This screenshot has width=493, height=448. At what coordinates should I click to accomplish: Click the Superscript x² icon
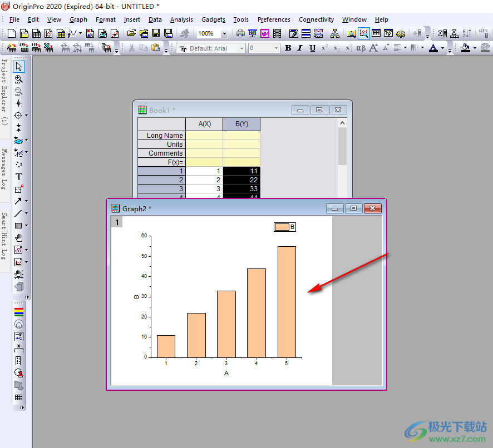[324, 48]
